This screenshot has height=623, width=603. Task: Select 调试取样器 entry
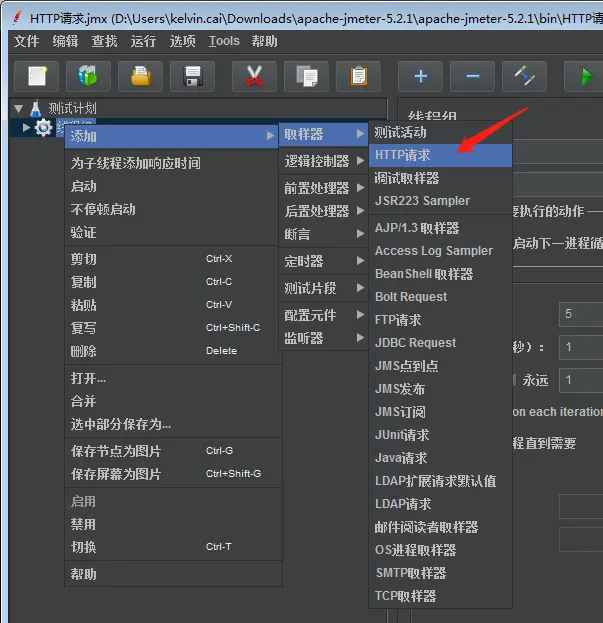440,178
